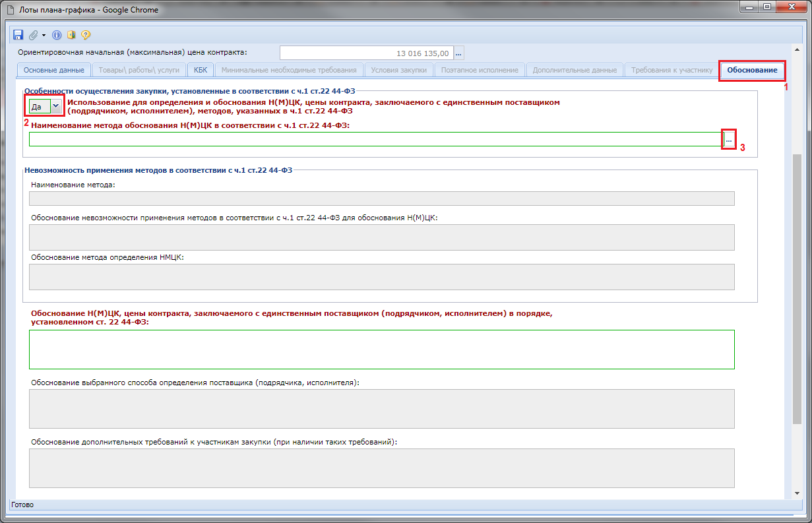
Task: Switch to the Основные данные tab
Action: pyautogui.click(x=53, y=70)
